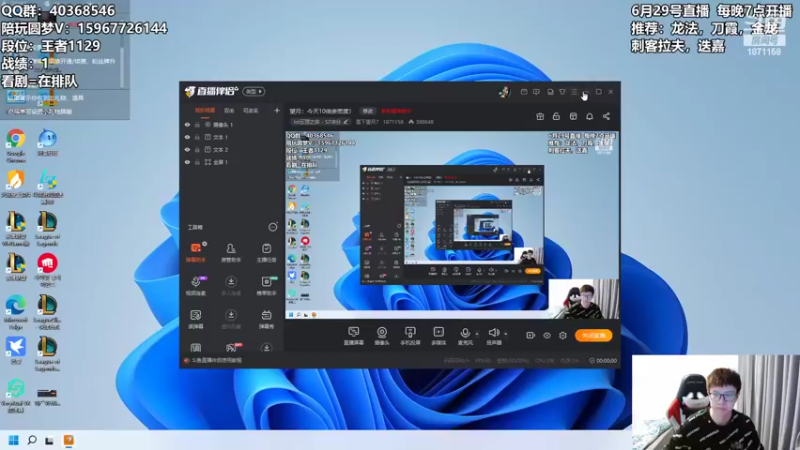Open the 弹幕助手 tool
Image resolution: width=800 pixels, height=450 pixels.
click(196, 253)
